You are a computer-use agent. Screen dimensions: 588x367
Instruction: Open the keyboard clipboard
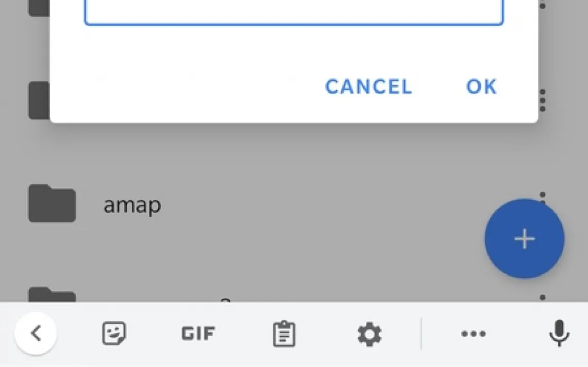coord(284,334)
